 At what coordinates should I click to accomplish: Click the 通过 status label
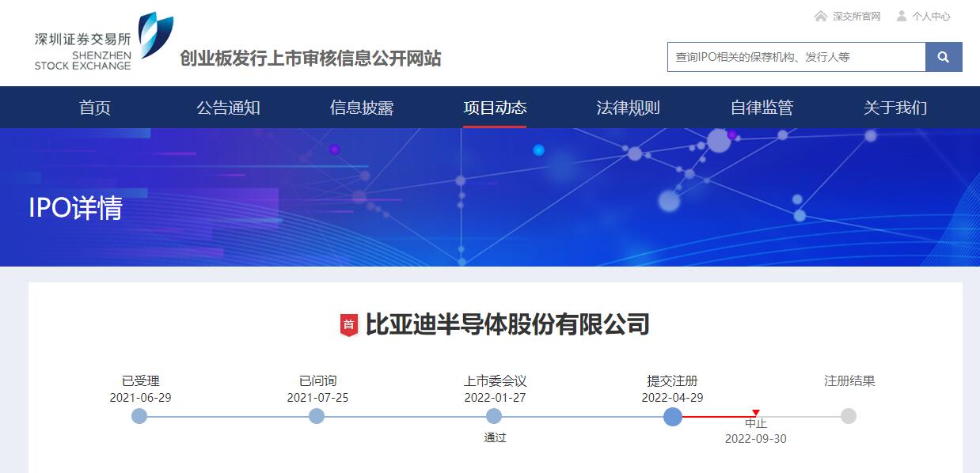tap(495, 437)
